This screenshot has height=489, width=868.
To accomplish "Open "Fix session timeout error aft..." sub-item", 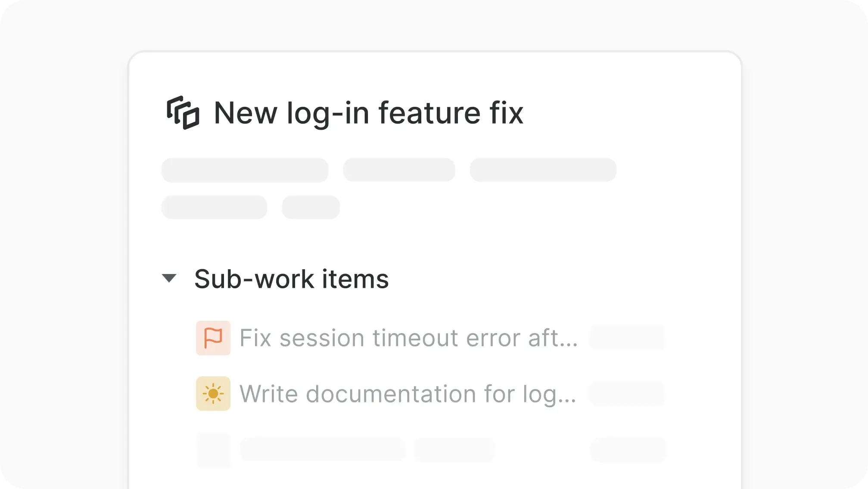I will click(408, 338).
